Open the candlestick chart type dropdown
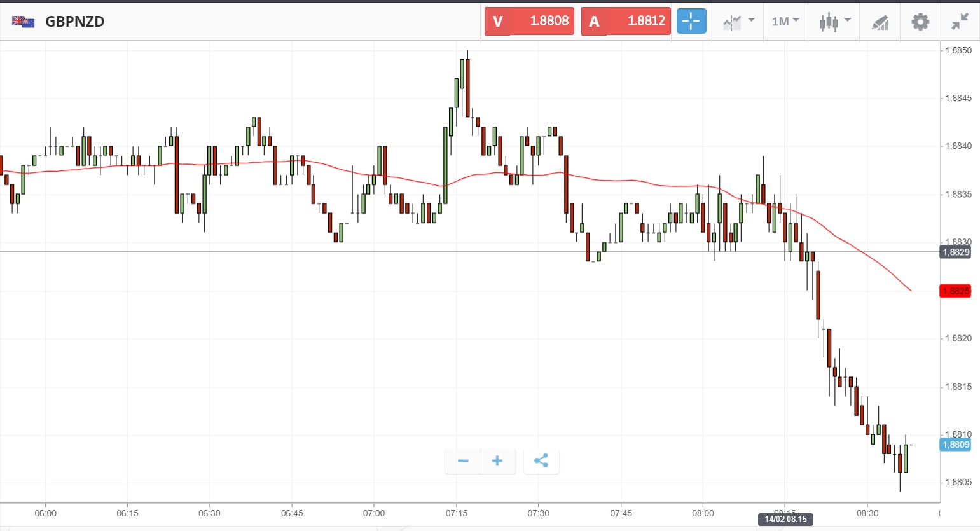Viewport: 980px width, 531px height. (x=835, y=22)
